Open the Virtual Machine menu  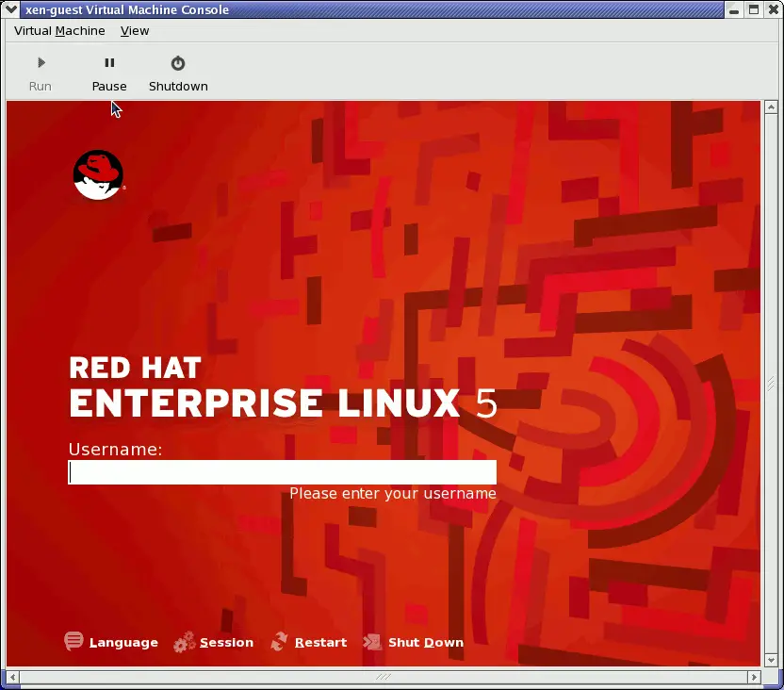[x=58, y=30]
